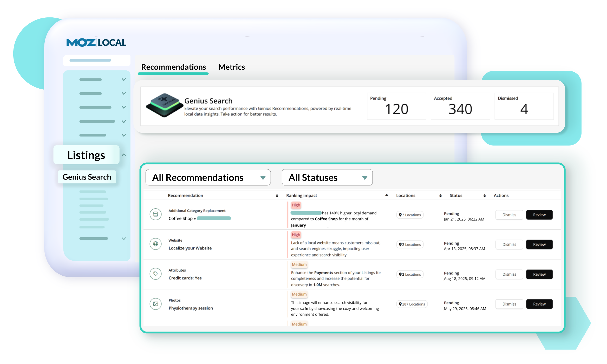
Task: Toggle sorting on the Locations column
Action: tap(440, 195)
